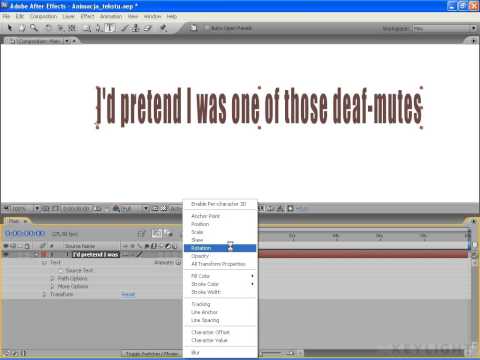Open the Composition Main panel tab dropdown arrow
The width and height of the screenshot is (480, 360).
[67, 41]
